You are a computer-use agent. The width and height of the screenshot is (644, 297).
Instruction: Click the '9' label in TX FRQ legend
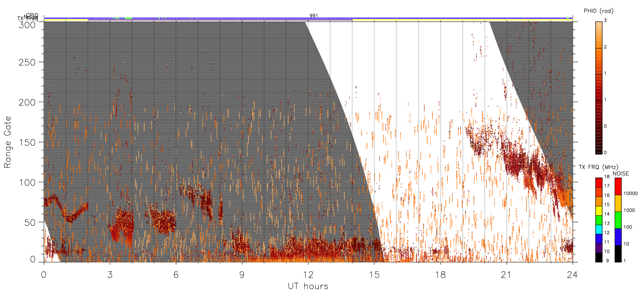pyautogui.click(x=607, y=260)
